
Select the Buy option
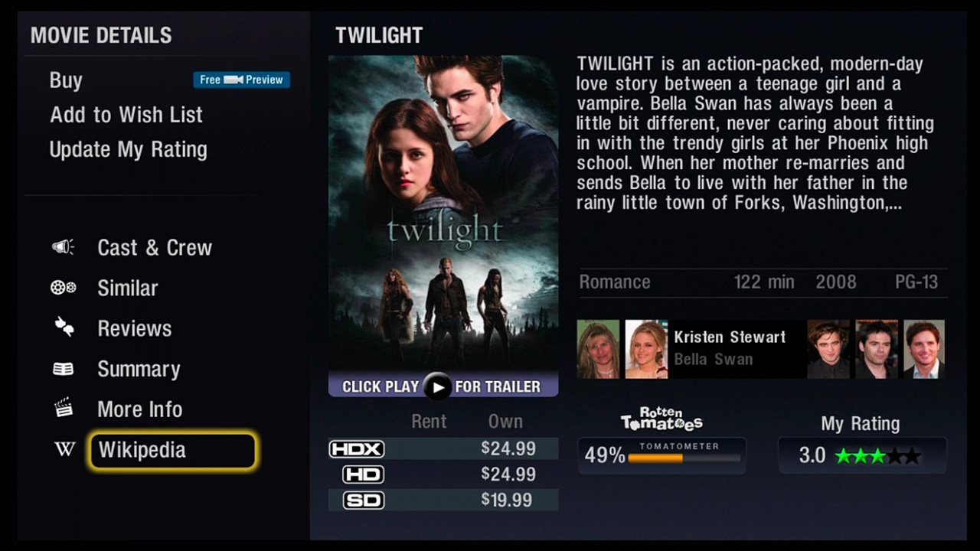point(66,80)
